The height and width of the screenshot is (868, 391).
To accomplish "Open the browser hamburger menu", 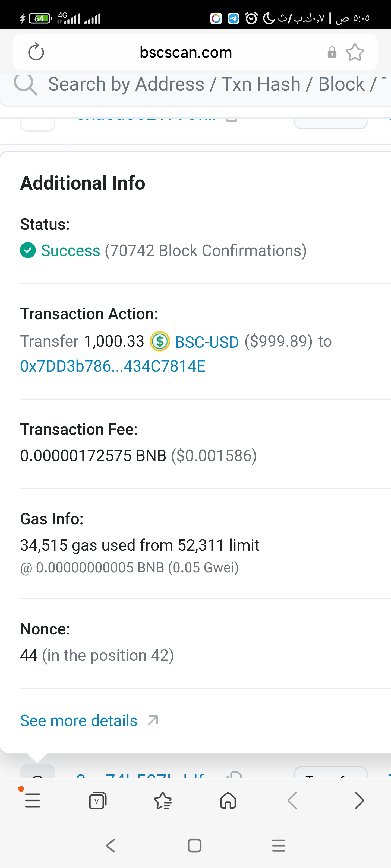I will (x=33, y=800).
